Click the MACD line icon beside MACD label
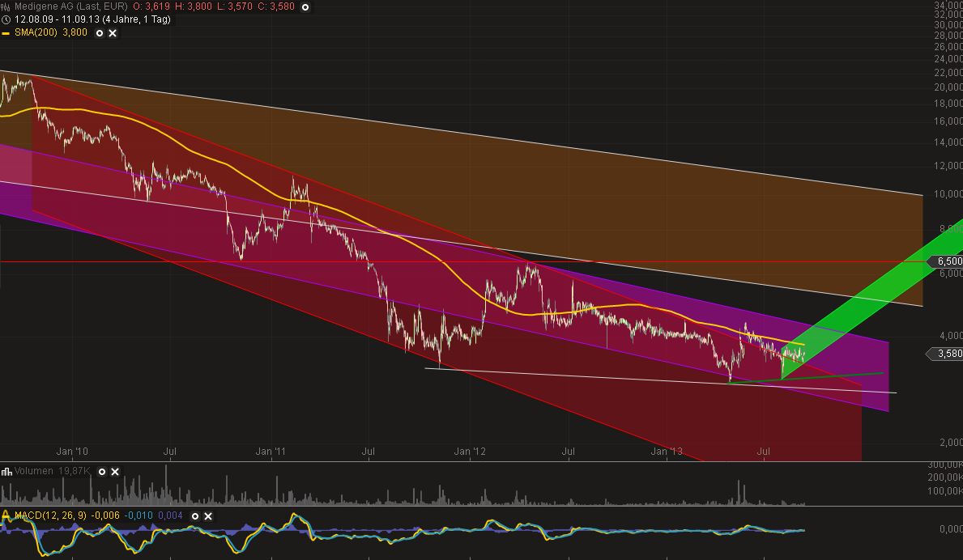Viewport: 963px width, 560px height. (6, 515)
